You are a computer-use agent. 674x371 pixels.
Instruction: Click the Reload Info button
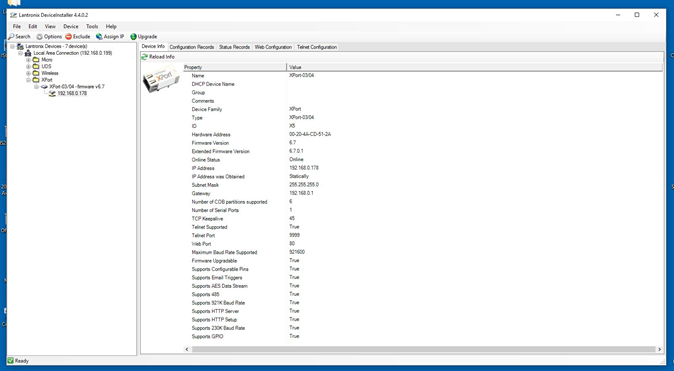tap(158, 57)
